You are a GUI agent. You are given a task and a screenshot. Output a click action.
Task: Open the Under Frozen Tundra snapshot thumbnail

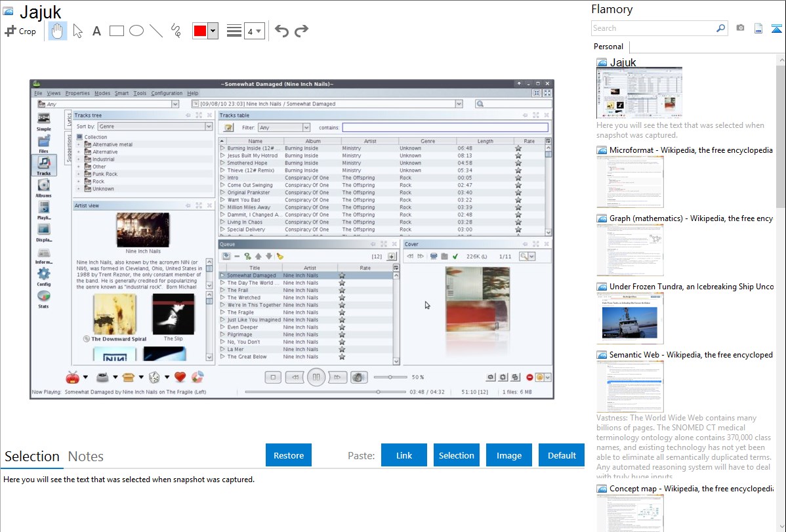(x=630, y=319)
